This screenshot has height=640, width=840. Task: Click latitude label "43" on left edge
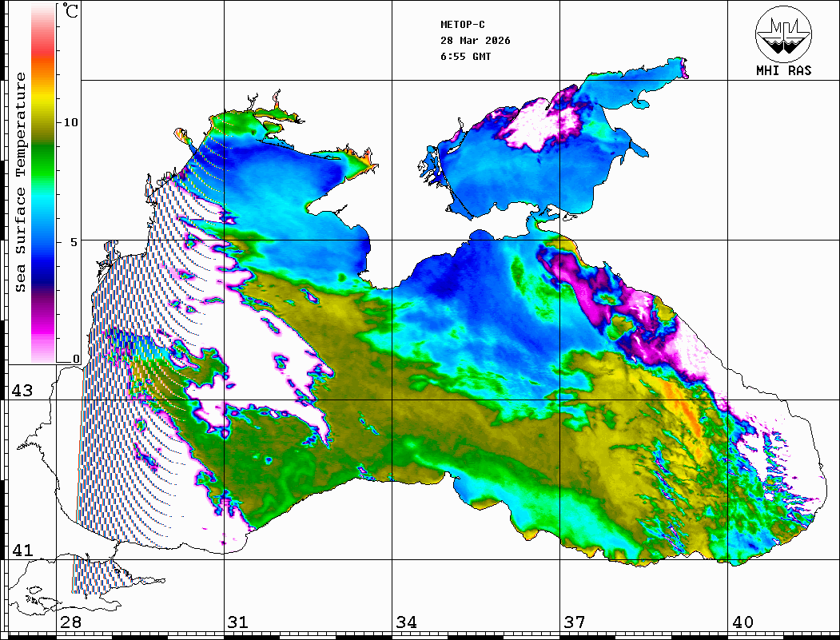click(x=22, y=391)
